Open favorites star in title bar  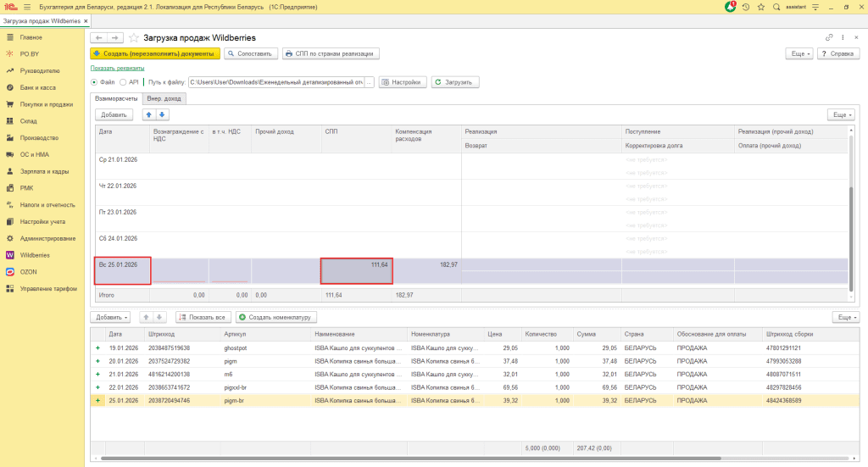761,7
